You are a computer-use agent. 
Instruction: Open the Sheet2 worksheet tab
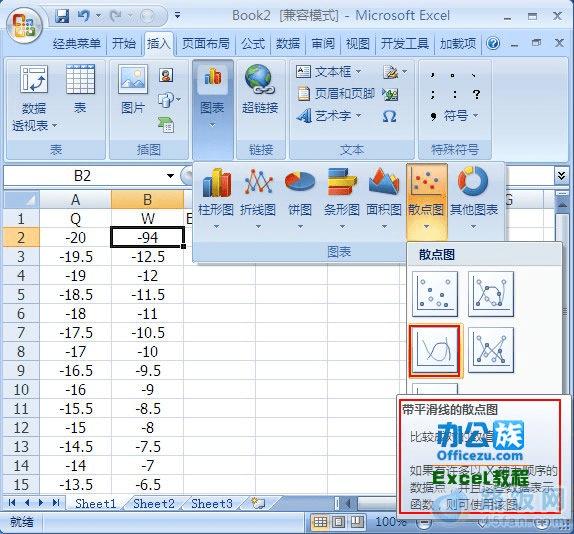(154, 504)
